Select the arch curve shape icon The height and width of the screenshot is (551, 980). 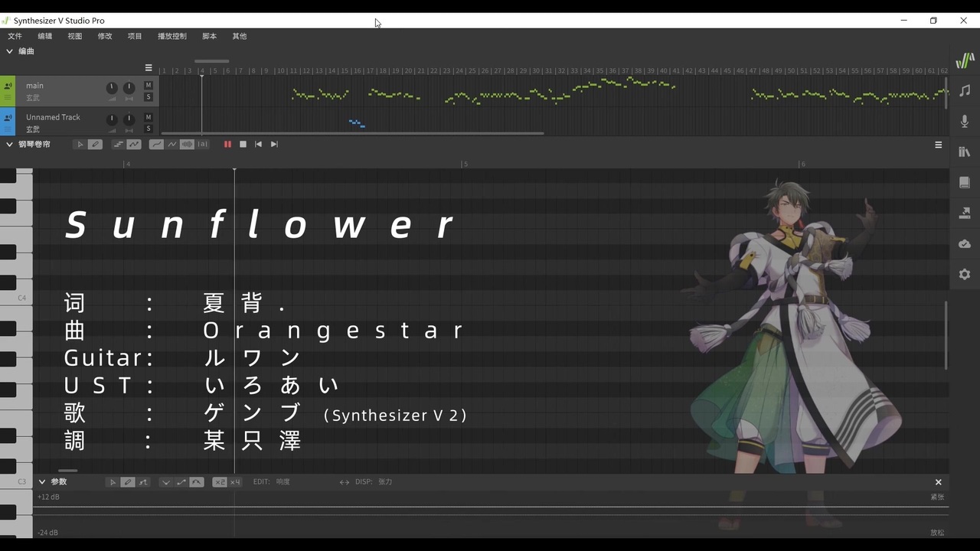(197, 482)
